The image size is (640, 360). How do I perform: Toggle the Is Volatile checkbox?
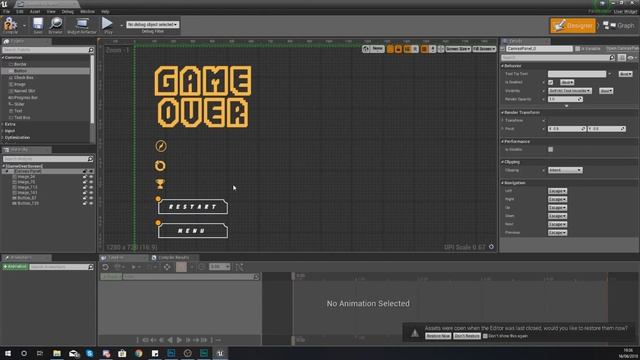point(551,149)
